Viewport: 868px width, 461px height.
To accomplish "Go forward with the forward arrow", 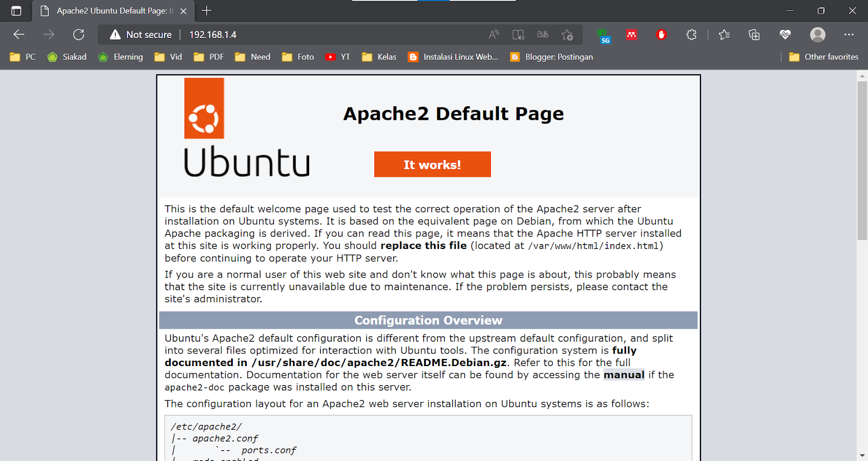I will coord(49,35).
